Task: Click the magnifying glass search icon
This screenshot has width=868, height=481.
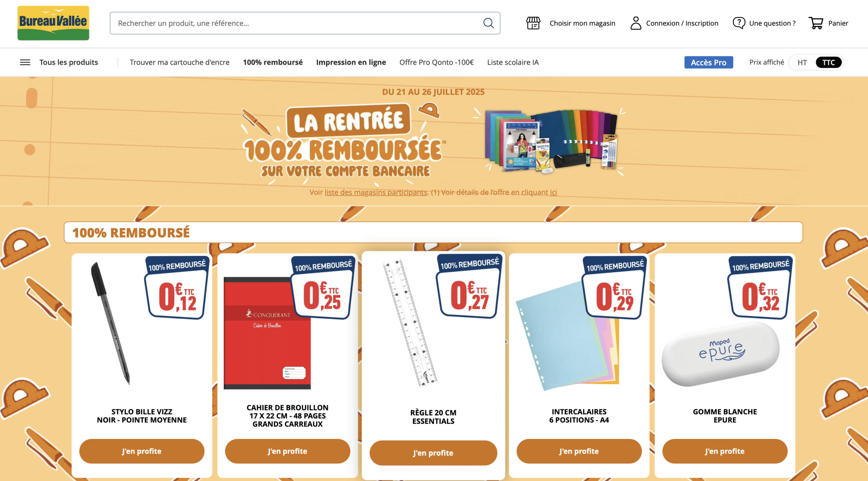Action: click(x=488, y=23)
